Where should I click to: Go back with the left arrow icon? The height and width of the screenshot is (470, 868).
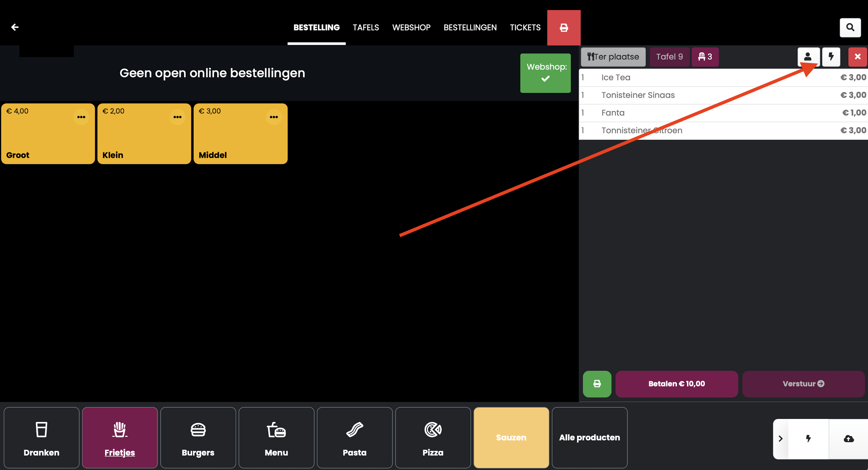coord(15,27)
